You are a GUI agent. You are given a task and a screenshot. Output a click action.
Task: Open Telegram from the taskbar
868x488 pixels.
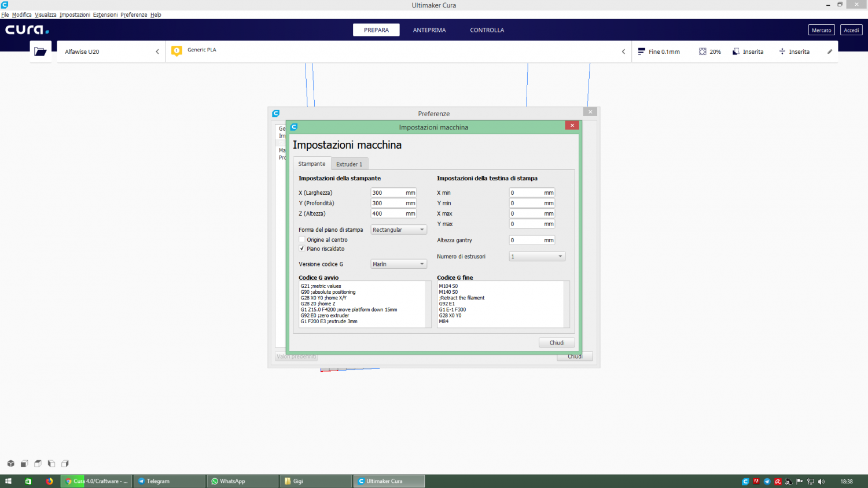[169, 481]
